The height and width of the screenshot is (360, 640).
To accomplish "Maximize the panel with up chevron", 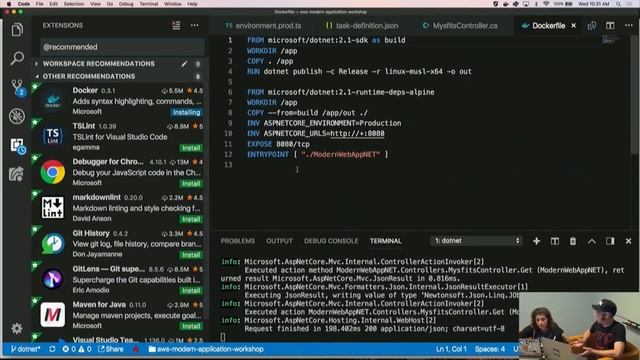I will pos(591,241).
